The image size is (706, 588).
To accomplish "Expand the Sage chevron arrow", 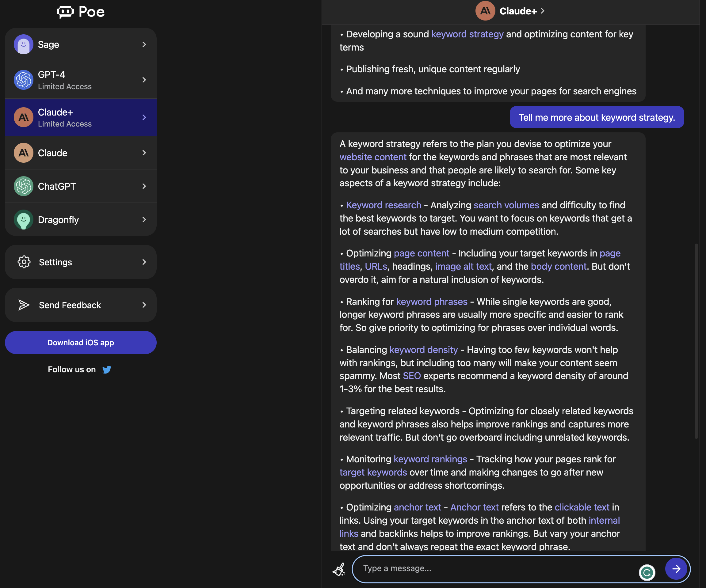I will click(144, 44).
